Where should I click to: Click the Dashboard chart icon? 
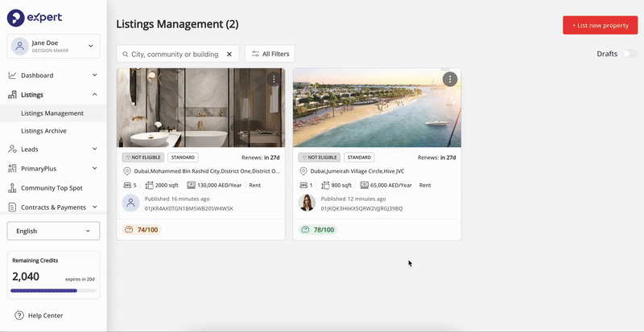pos(12,76)
